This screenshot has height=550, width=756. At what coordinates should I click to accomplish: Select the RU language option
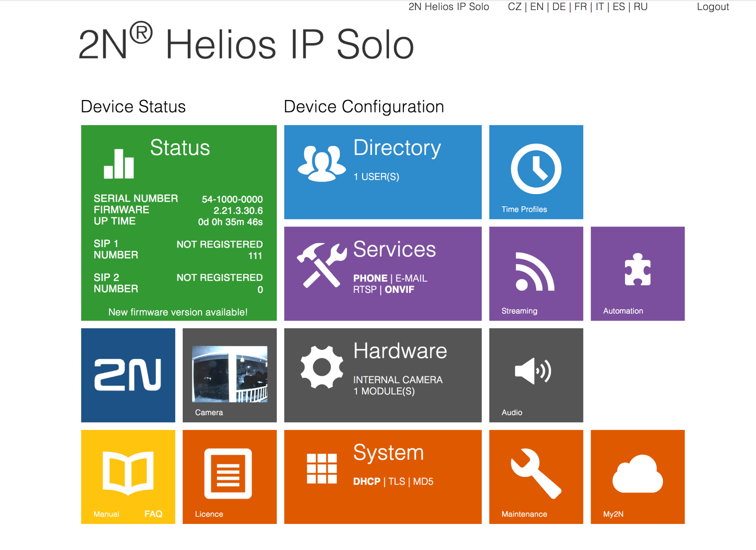tap(640, 7)
